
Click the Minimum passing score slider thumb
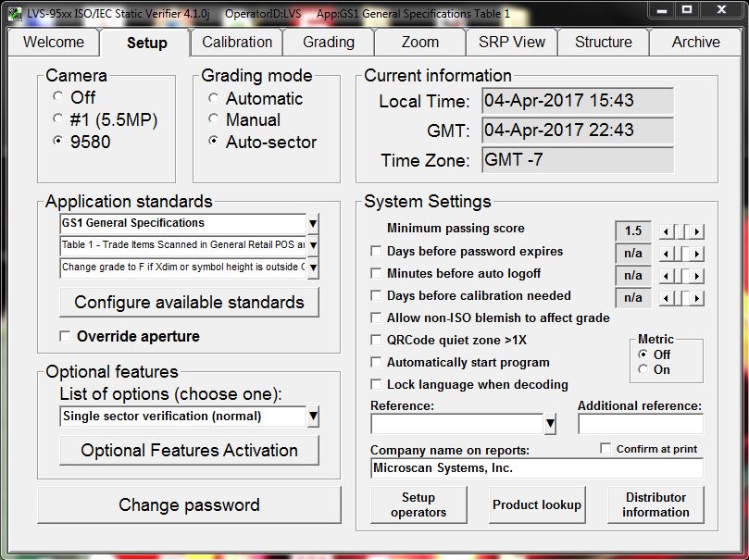[x=681, y=231]
